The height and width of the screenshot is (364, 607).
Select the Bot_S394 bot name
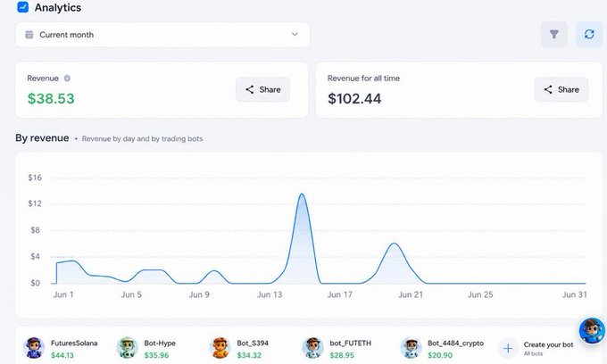[x=253, y=343]
